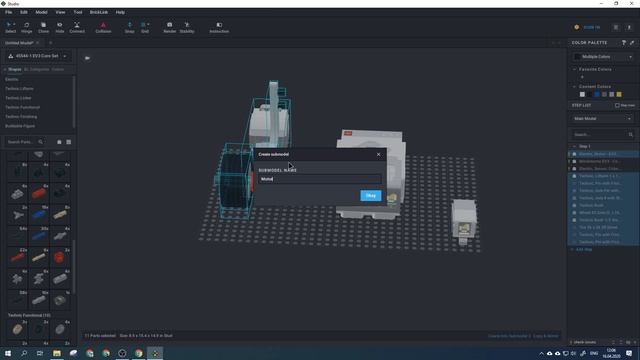Select the blue pin part thumbnail 16x

tap(39, 214)
